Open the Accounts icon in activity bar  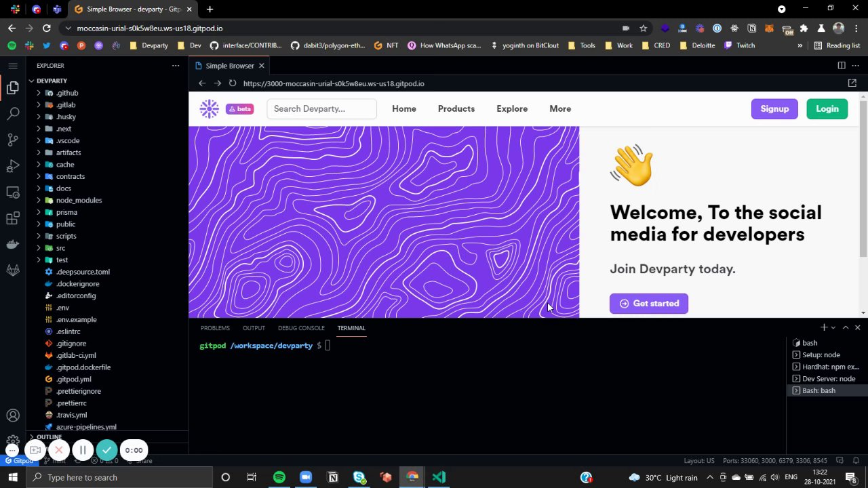(13, 415)
